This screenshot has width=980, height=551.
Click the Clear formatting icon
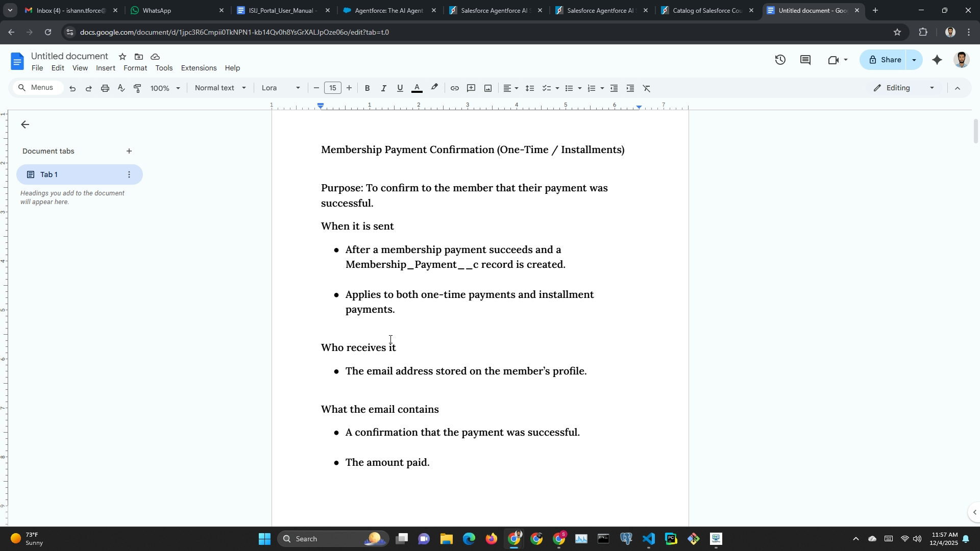point(647,88)
